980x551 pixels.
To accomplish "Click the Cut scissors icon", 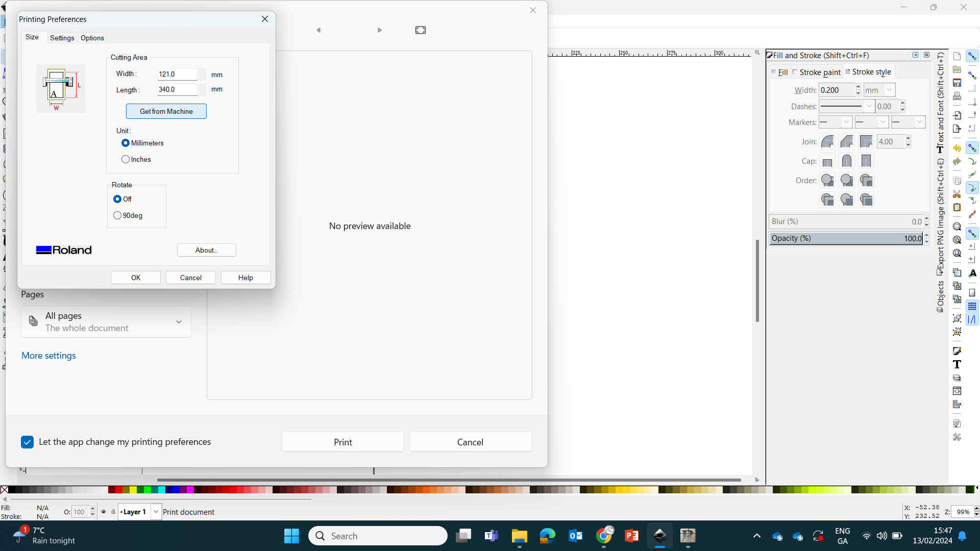I will coord(957,194).
